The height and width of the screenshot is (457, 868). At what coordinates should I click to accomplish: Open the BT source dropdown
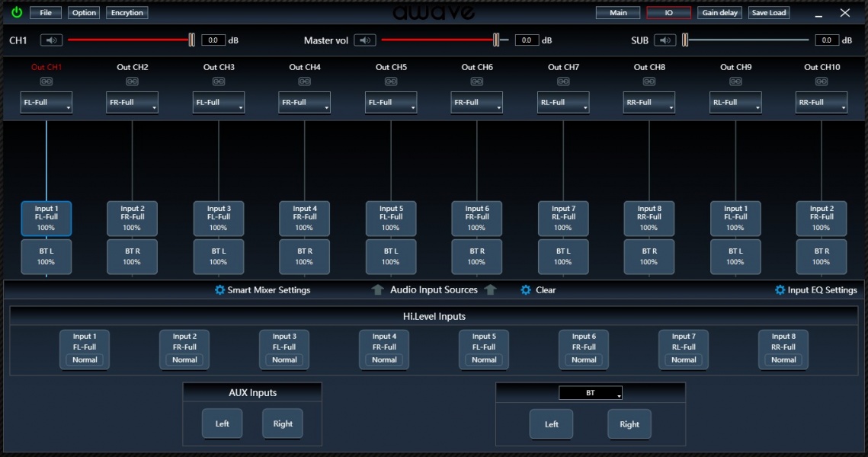pos(591,393)
